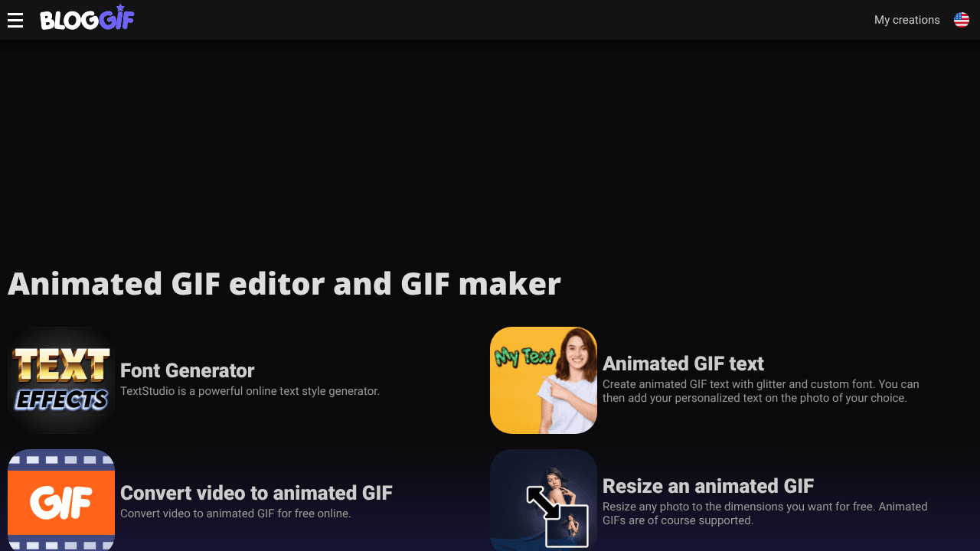Open Convert video to animated GIF
The image size is (980, 551).
coord(256,493)
